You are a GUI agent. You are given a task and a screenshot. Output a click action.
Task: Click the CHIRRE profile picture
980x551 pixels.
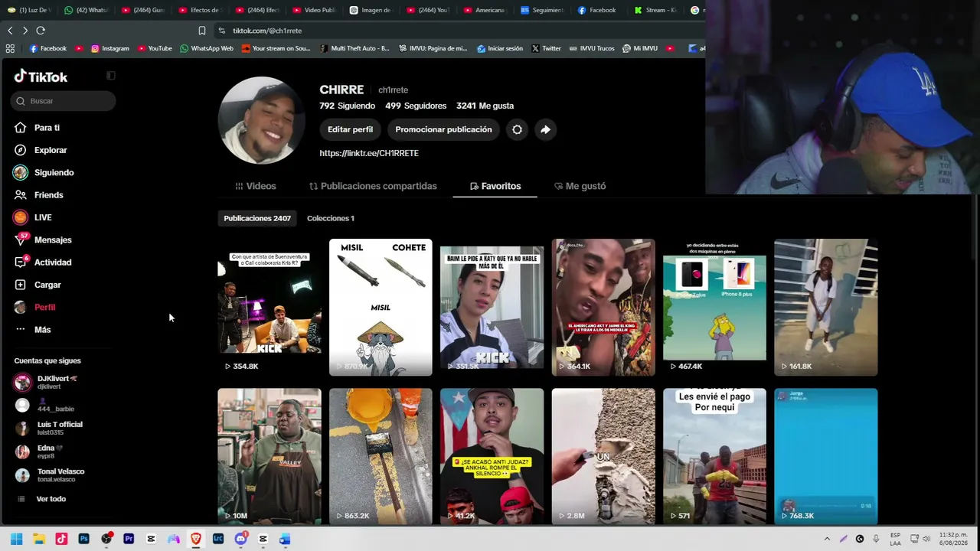(261, 120)
